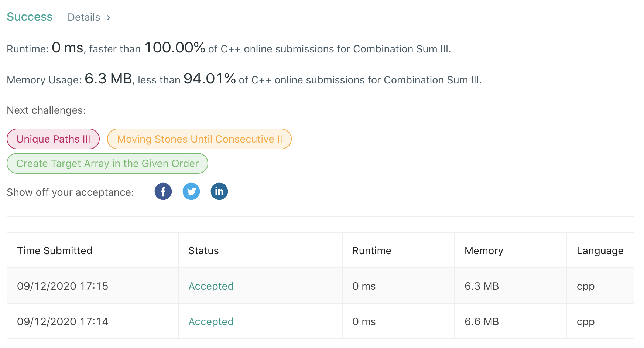Select the 0 ms runtime entry

coord(364,286)
